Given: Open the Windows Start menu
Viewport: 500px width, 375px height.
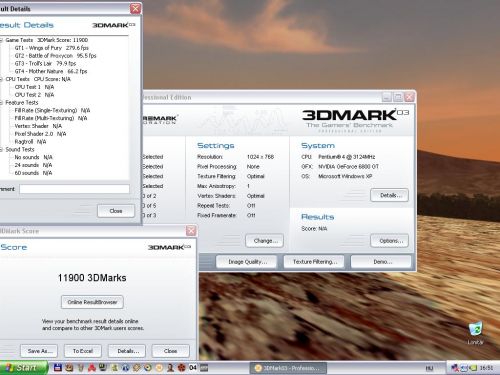Looking at the screenshot, I should 23,368.
